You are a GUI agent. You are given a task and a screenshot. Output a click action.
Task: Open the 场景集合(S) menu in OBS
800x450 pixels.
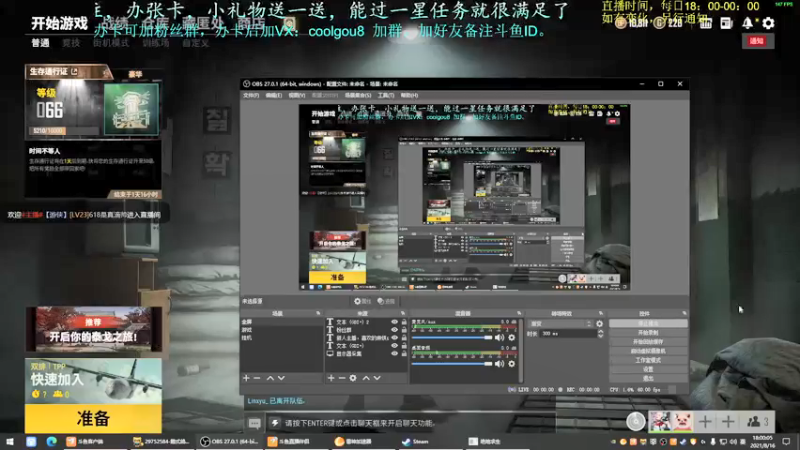point(358,95)
